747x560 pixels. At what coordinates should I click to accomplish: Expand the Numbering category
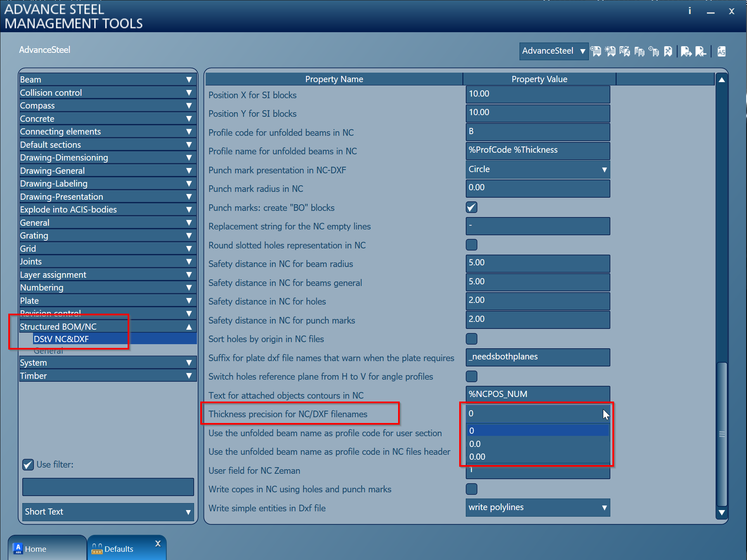pos(107,287)
